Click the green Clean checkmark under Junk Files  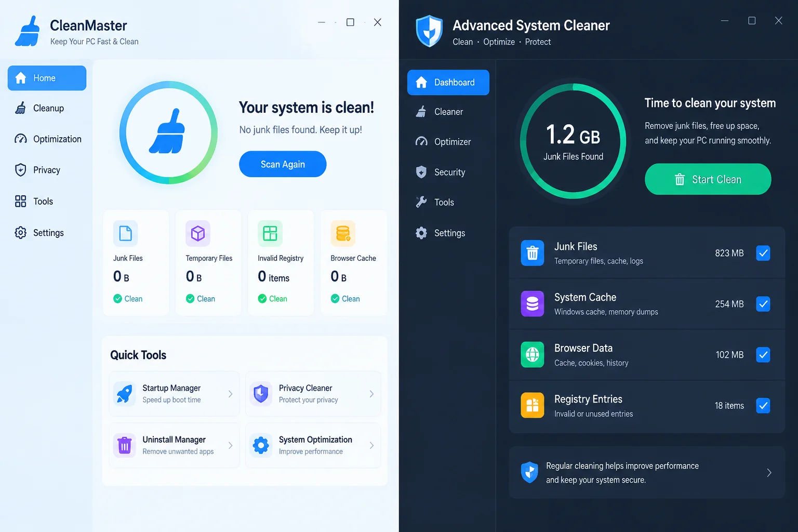tap(118, 299)
